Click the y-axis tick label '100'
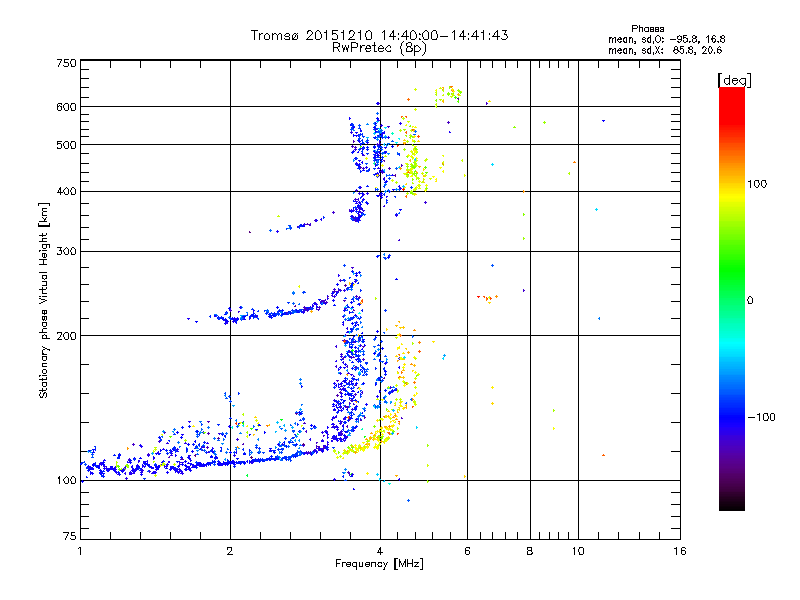 tap(67, 481)
